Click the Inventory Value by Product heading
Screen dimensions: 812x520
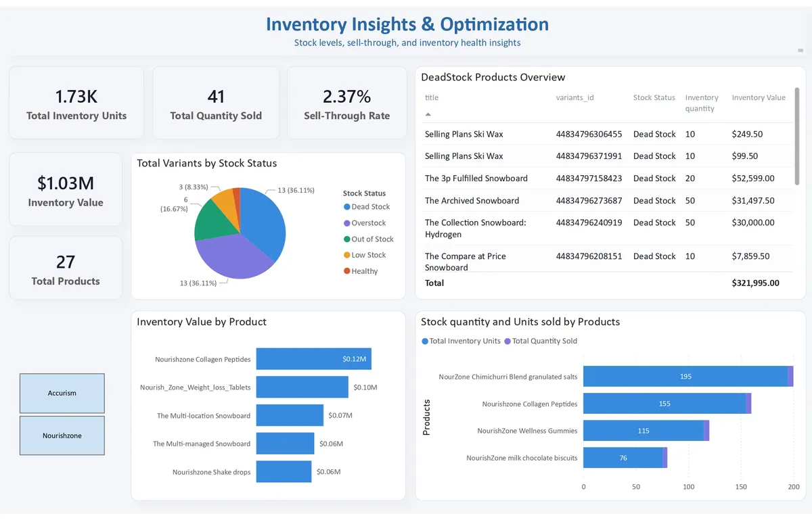202,322
